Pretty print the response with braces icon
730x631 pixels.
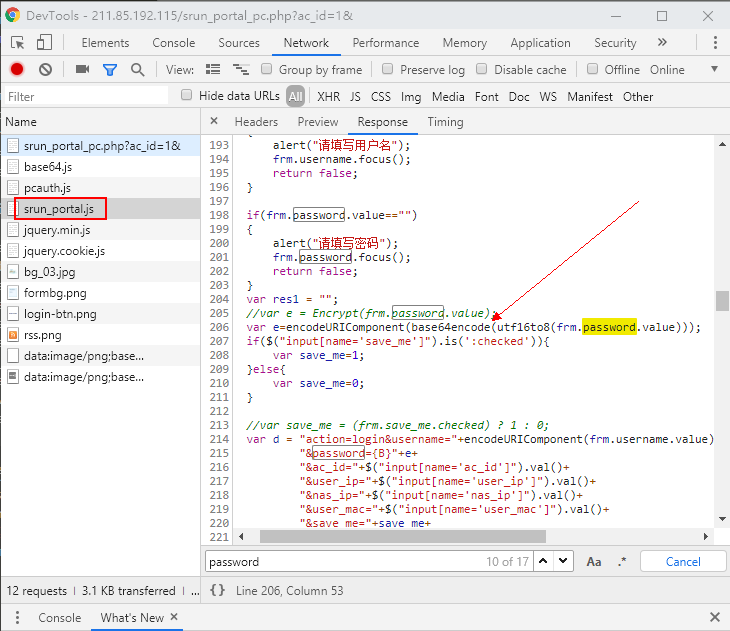pyautogui.click(x=218, y=590)
